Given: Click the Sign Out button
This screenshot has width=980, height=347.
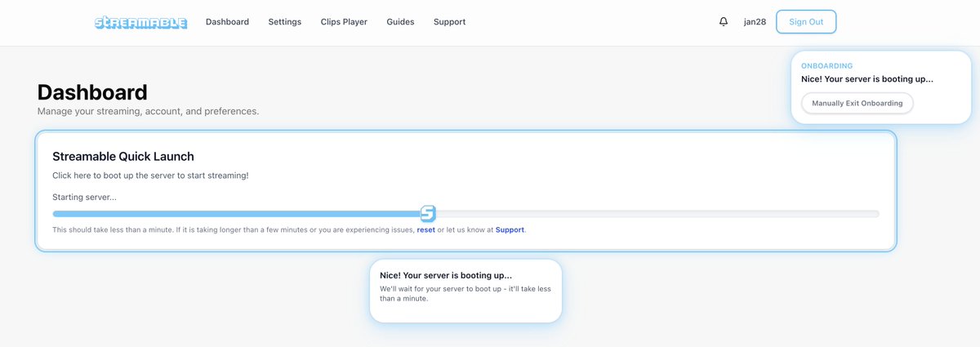Looking at the screenshot, I should point(806,22).
